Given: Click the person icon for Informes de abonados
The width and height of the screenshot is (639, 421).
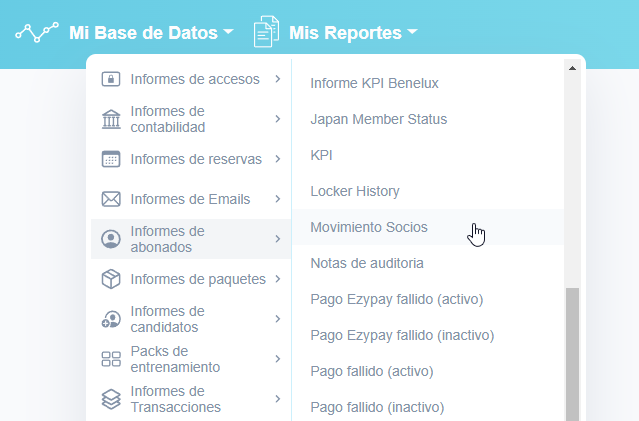Looking at the screenshot, I should (x=111, y=239).
